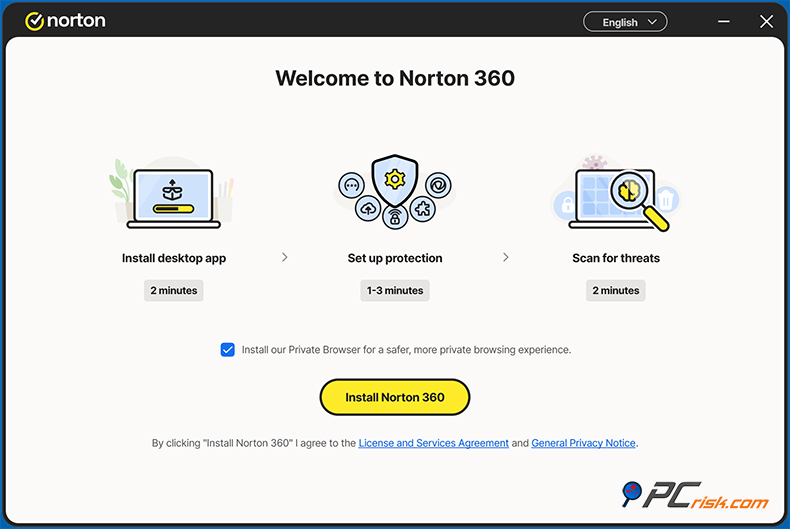Click the chevron after Install desktop app
Screen dimensions: 790x529
(x=285, y=257)
